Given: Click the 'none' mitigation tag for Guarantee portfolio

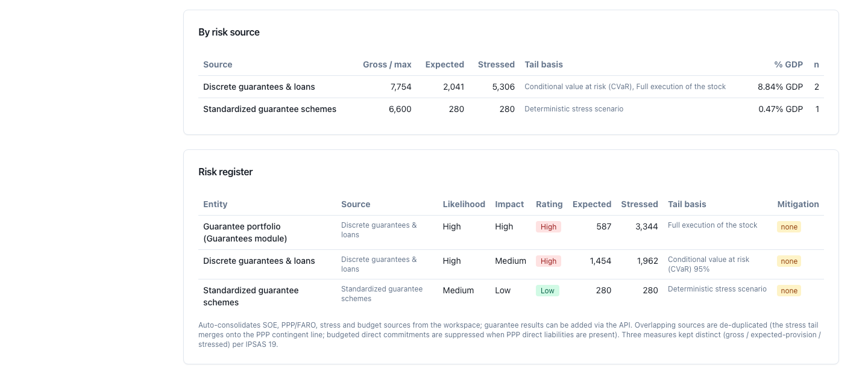Looking at the screenshot, I should click(789, 227).
